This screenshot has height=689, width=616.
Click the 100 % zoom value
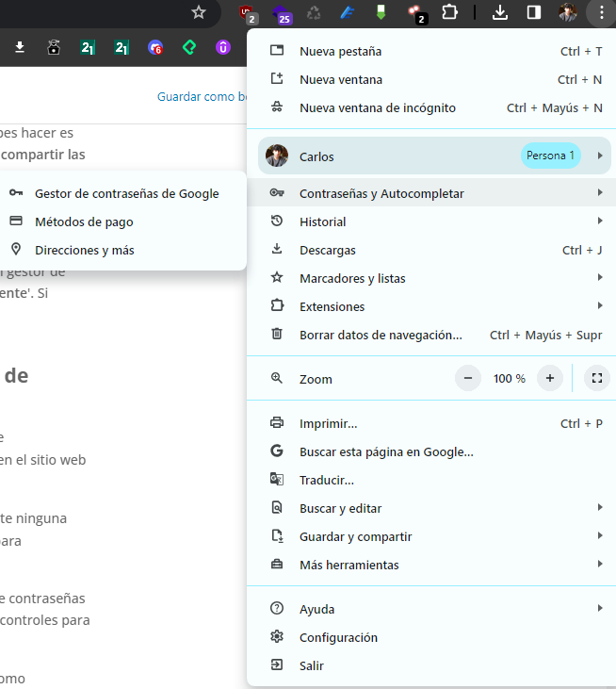509,378
